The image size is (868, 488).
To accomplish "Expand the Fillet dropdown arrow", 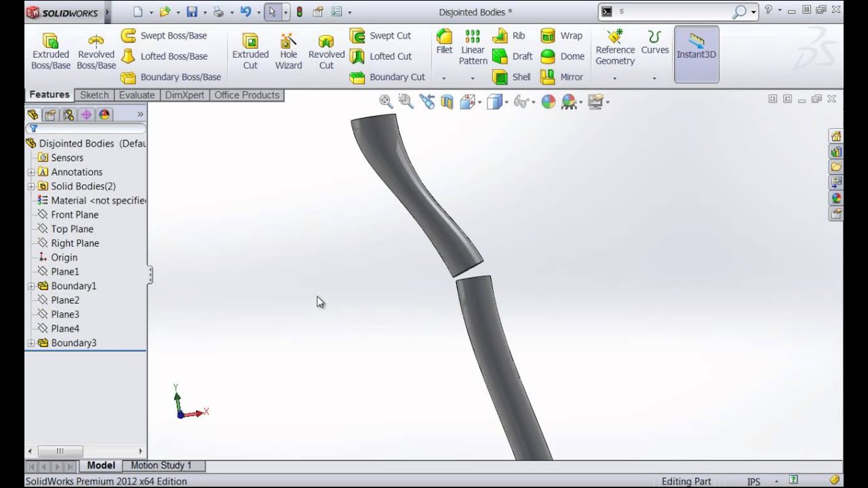I will (444, 79).
